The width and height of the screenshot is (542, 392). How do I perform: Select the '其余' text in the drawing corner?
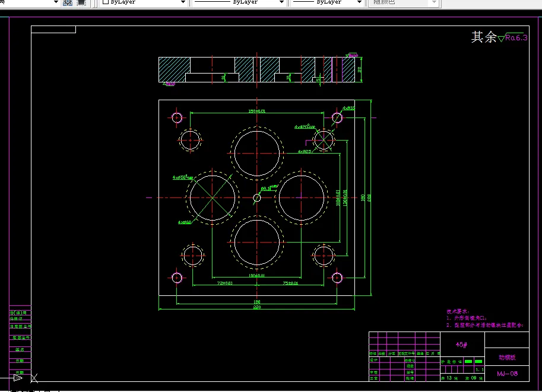(484, 37)
